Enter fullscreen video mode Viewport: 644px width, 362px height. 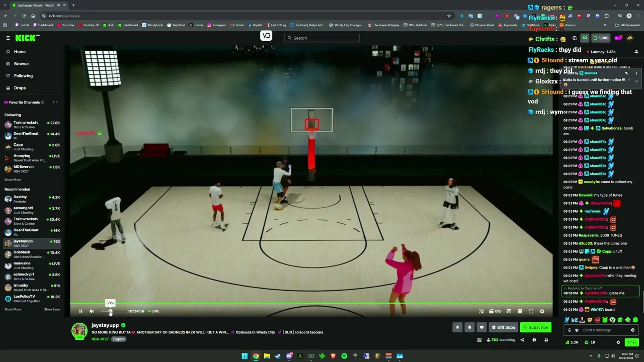point(531,311)
